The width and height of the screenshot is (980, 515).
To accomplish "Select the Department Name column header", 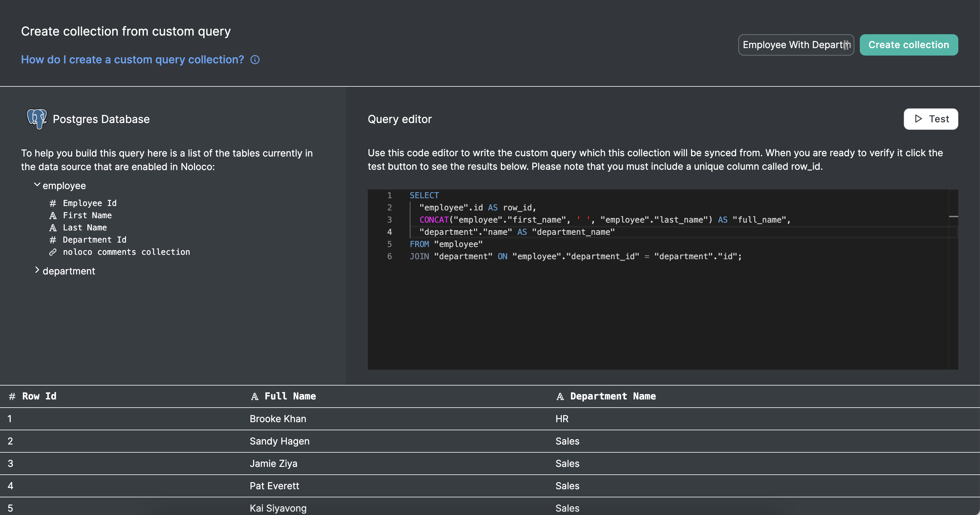I will [613, 396].
